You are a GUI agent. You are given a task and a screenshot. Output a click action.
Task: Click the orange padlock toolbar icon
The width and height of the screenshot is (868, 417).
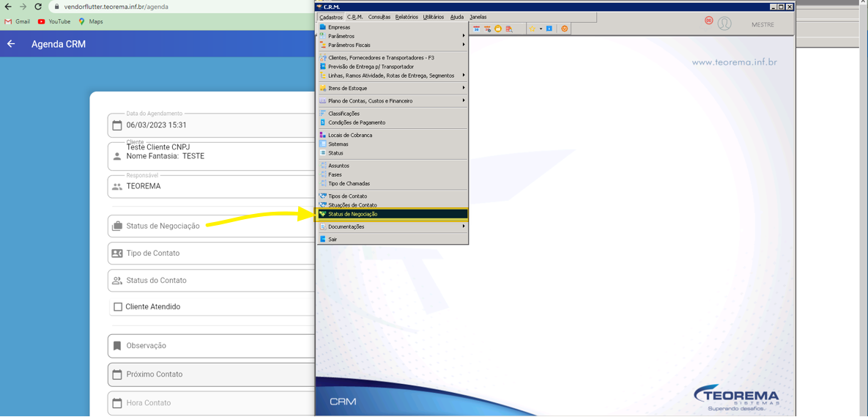(497, 29)
